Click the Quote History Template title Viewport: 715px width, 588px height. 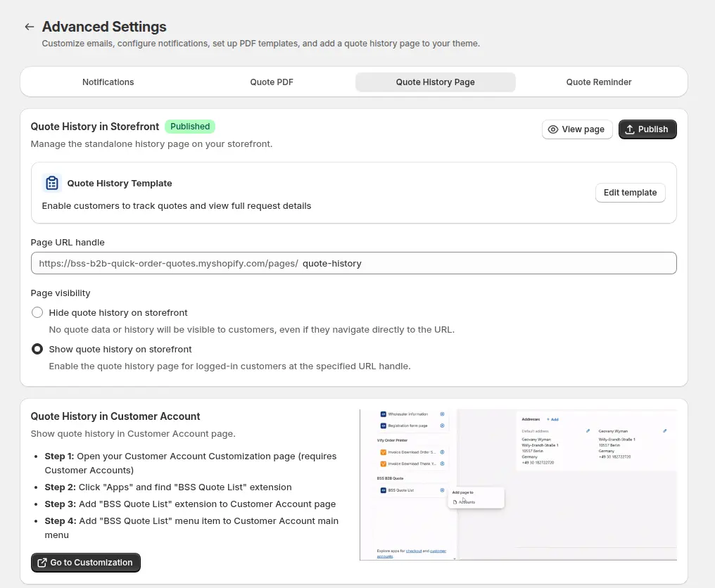pos(120,184)
